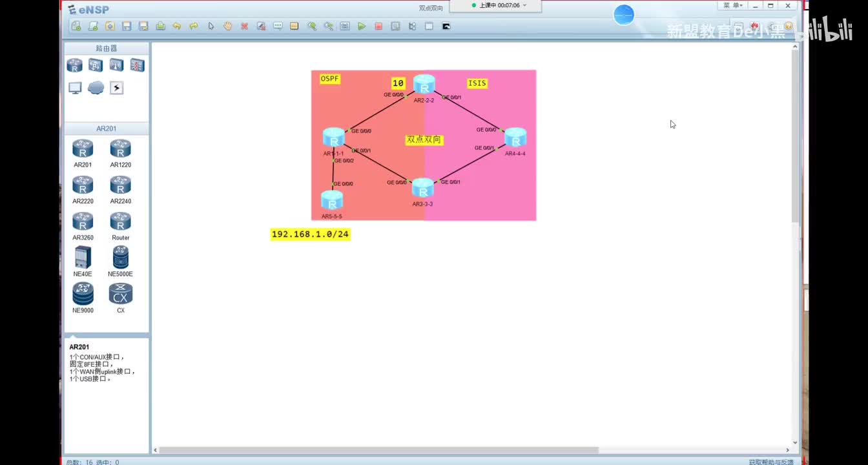This screenshot has width=868, height=465.
Task: Zoom out using the magnifier minus icon
Action: coord(328,26)
